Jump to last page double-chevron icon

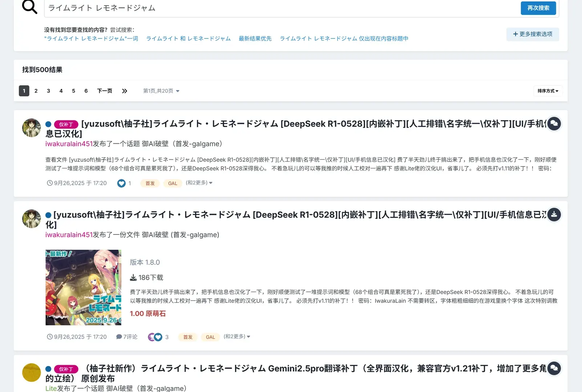pos(125,91)
